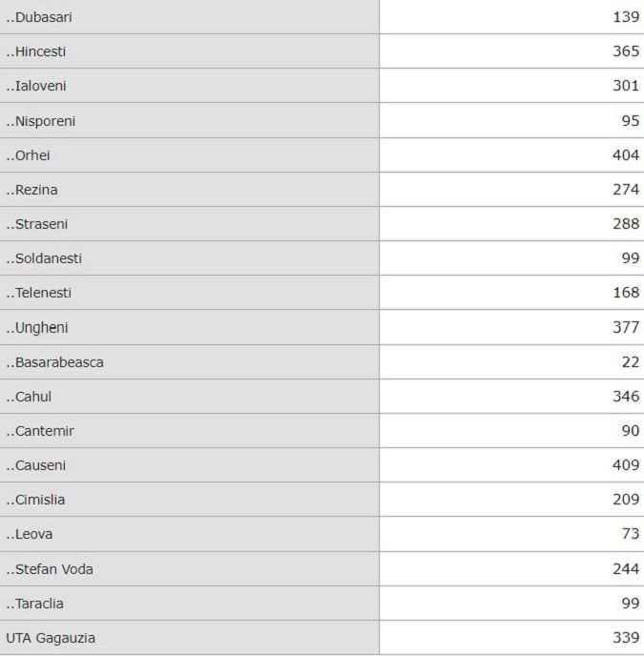Viewport: 644px width, 656px height.
Task: Click the Ungheni row label
Action: point(37,328)
